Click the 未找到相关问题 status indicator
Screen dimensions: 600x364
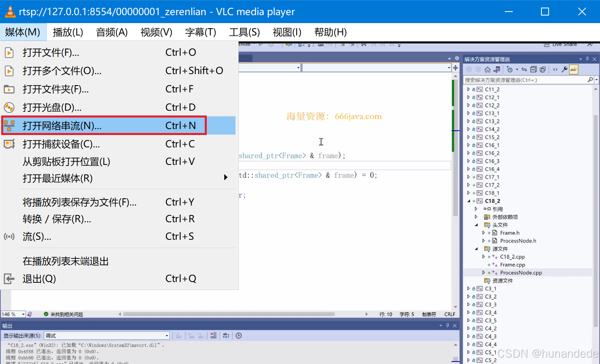click(63, 314)
